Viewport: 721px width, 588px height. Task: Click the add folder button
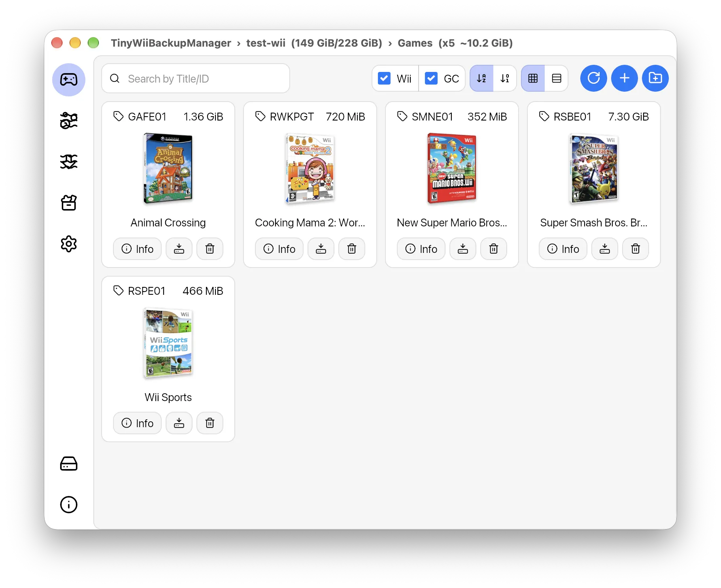click(655, 78)
